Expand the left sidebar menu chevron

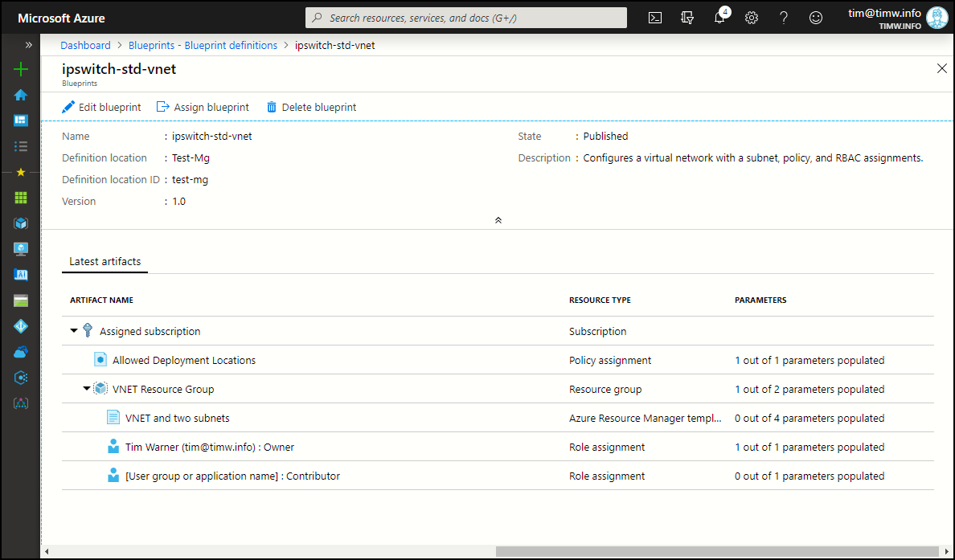coord(29,45)
